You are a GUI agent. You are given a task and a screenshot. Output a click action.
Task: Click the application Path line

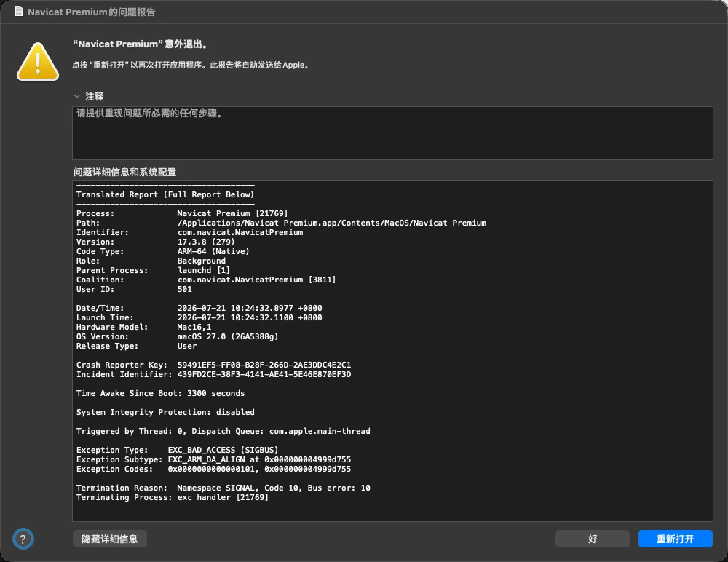pyautogui.click(x=281, y=223)
